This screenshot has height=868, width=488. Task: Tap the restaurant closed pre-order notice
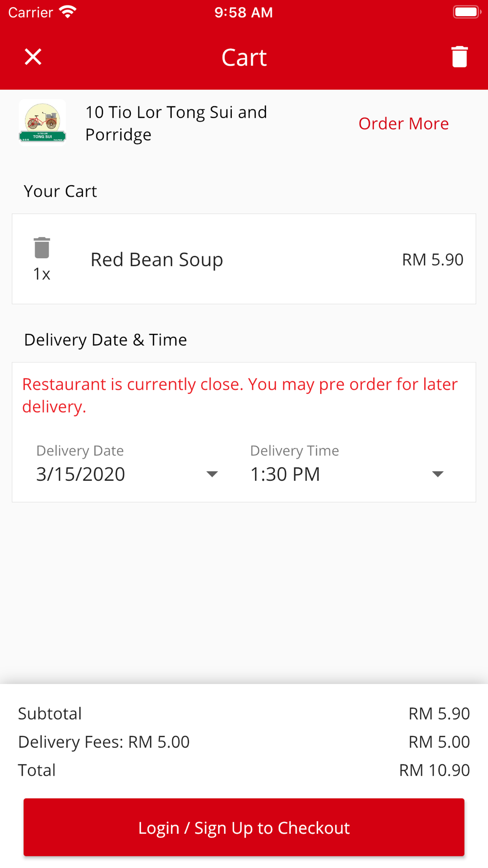click(x=240, y=395)
